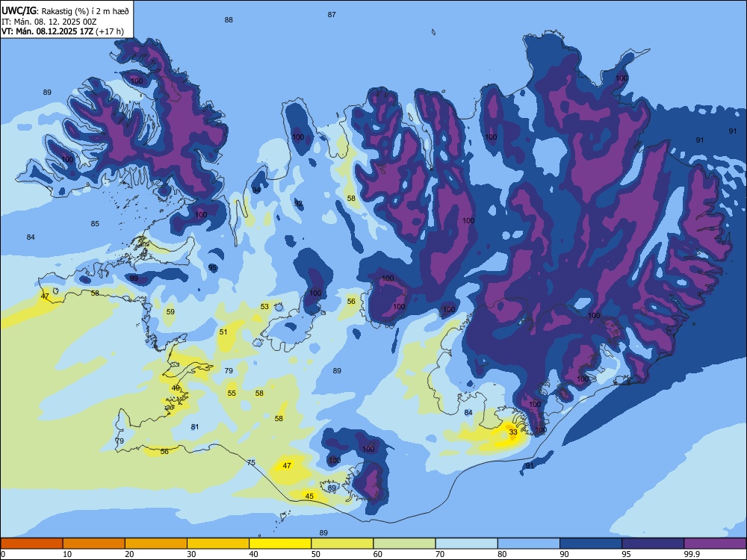Choose the dark blue 90–95 legend swatch
The height and width of the screenshot is (560, 747).
(591, 544)
